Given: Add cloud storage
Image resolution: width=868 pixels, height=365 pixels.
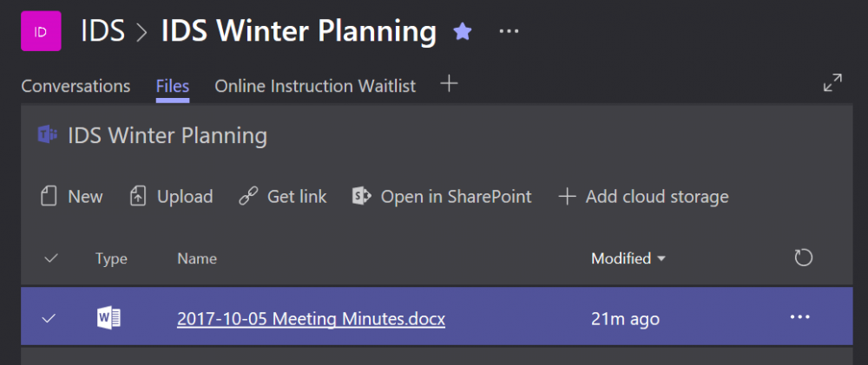Looking at the screenshot, I should pos(643,196).
